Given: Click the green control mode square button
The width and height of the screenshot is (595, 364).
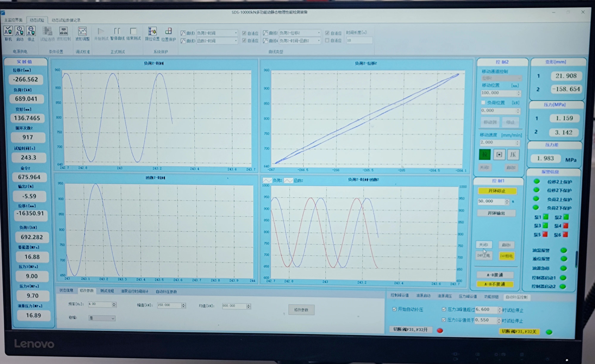Looking at the screenshot, I should (x=484, y=154).
